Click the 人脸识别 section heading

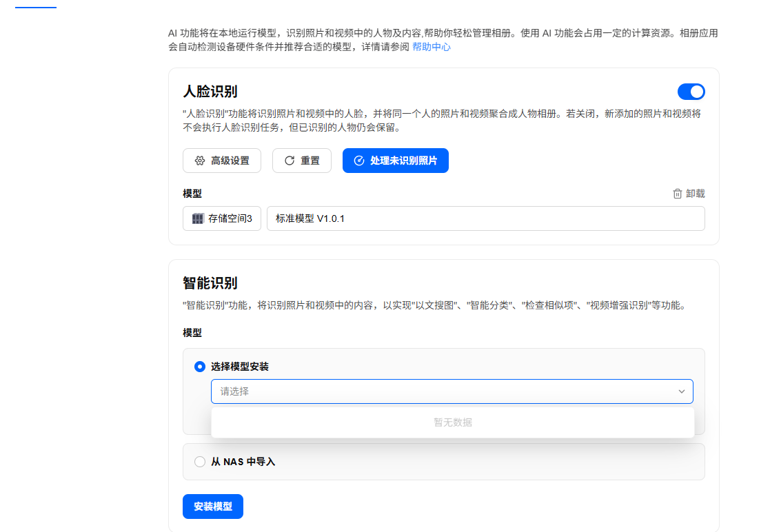click(x=210, y=91)
